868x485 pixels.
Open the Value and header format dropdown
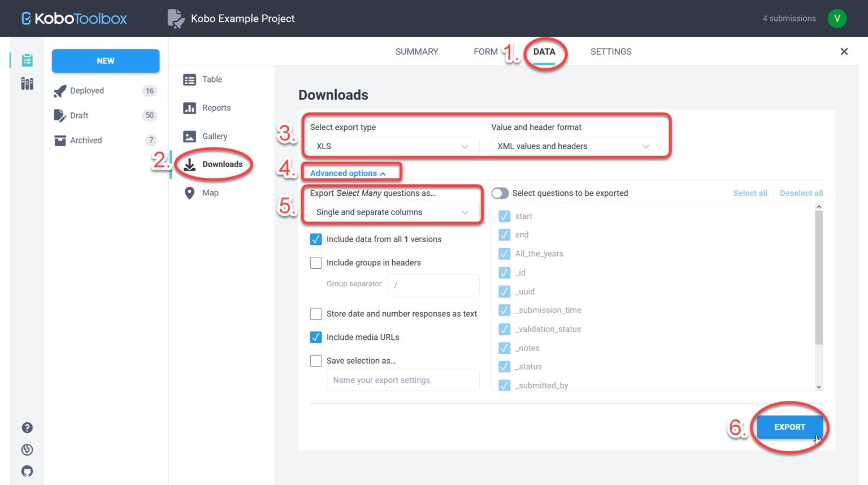pos(576,146)
